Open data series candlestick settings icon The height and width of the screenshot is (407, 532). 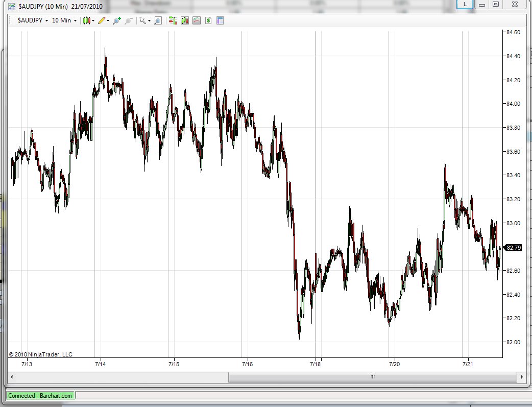click(x=185, y=21)
